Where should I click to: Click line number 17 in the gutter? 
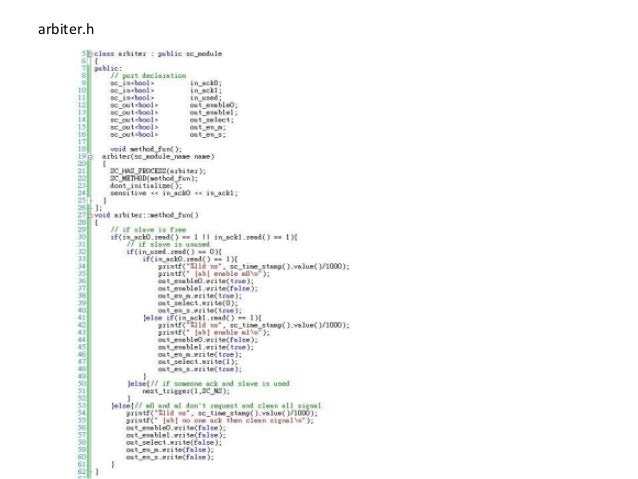coord(82,142)
